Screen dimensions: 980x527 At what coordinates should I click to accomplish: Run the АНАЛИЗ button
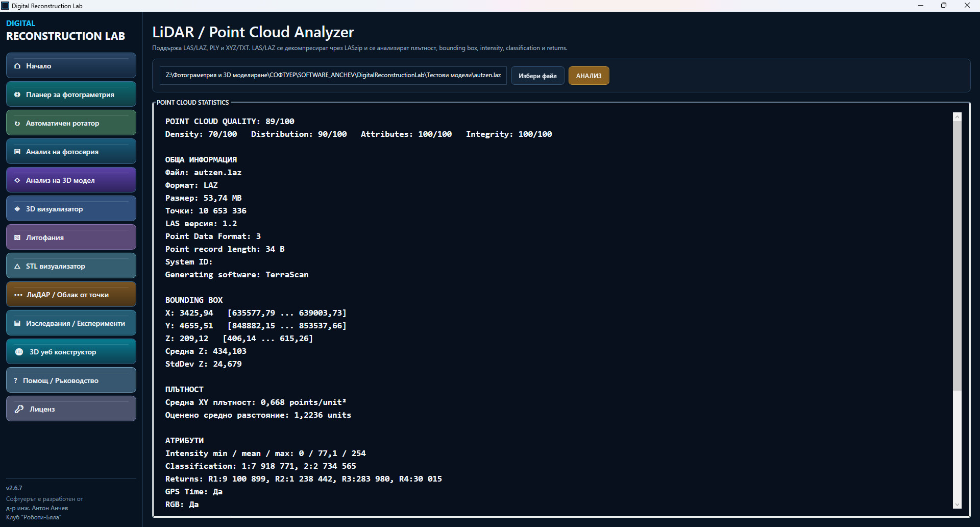tap(589, 76)
